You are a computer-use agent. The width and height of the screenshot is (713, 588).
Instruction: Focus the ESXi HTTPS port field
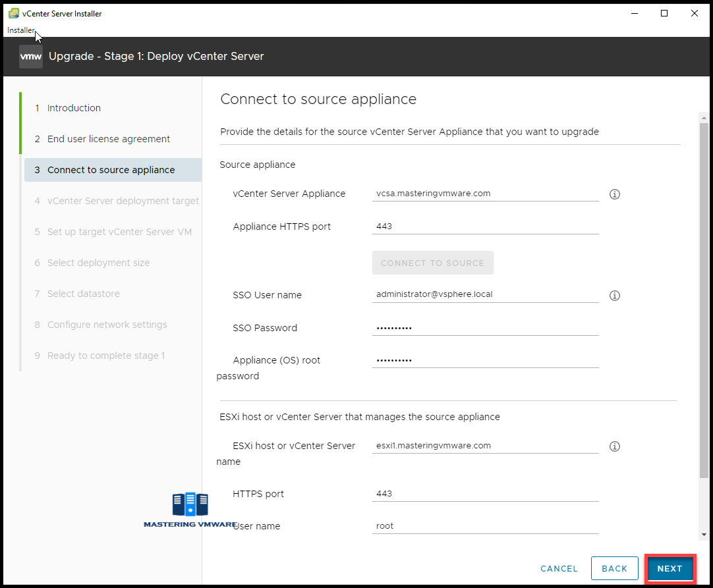tap(485, 493)
